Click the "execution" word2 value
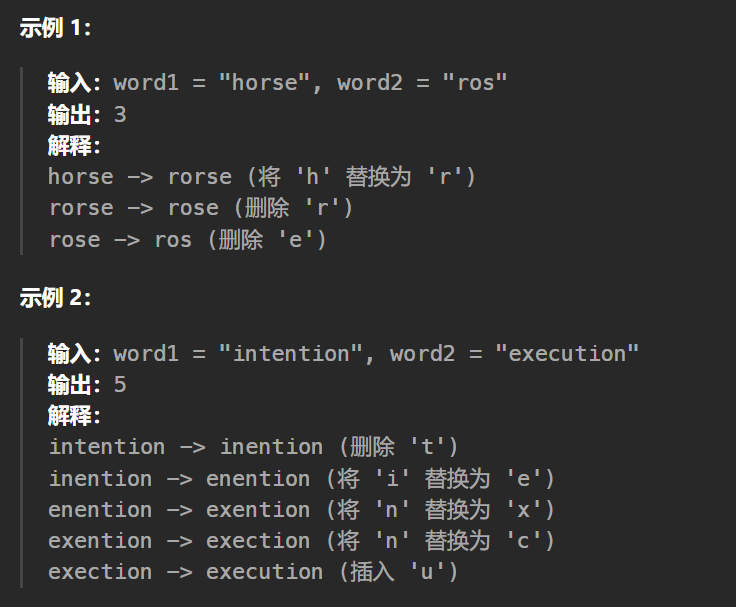 (567, 353)
